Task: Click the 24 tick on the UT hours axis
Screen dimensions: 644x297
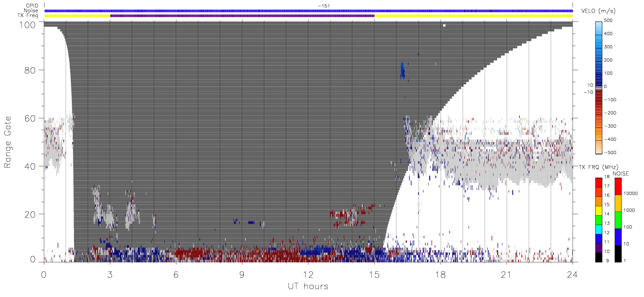Action: 573,274
